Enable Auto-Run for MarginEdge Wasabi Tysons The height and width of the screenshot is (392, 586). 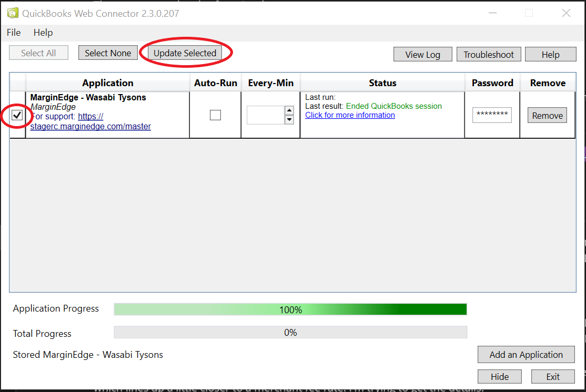tap(215, 115)
